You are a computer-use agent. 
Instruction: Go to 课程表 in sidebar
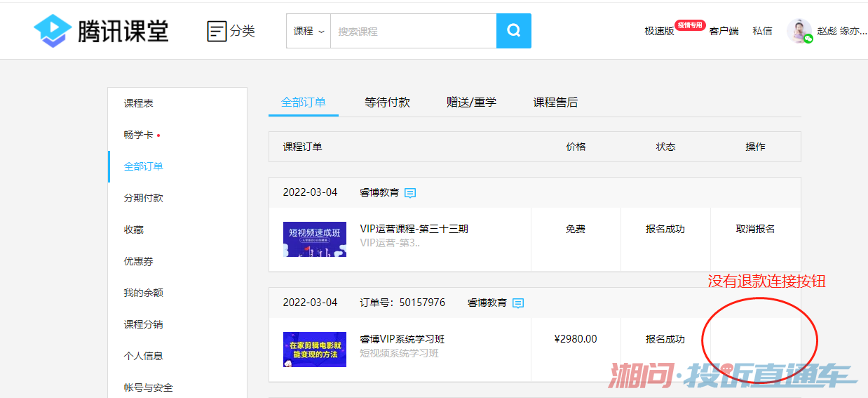[x=139, y=103]
